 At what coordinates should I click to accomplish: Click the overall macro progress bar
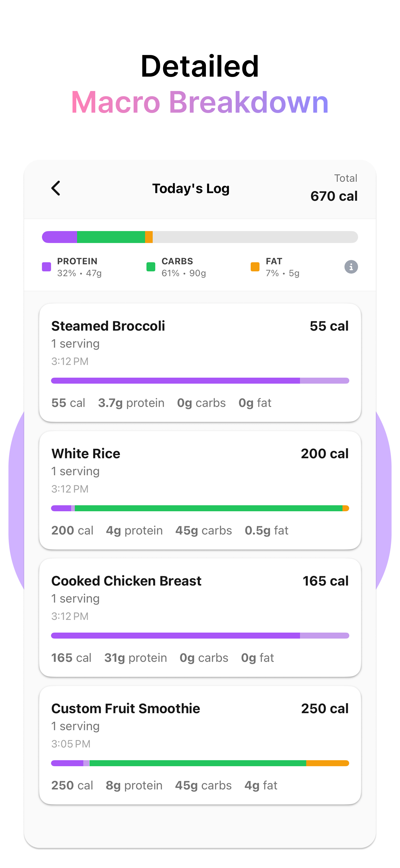click(x=200, y=237)
